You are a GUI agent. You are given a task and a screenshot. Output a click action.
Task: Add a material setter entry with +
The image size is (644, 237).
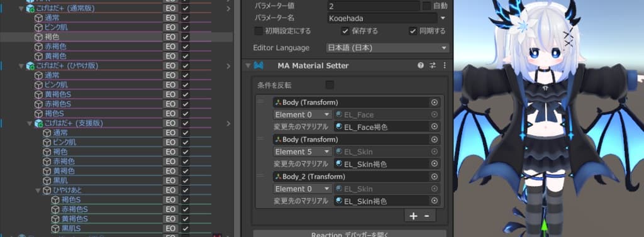click(x=413, y=216)
